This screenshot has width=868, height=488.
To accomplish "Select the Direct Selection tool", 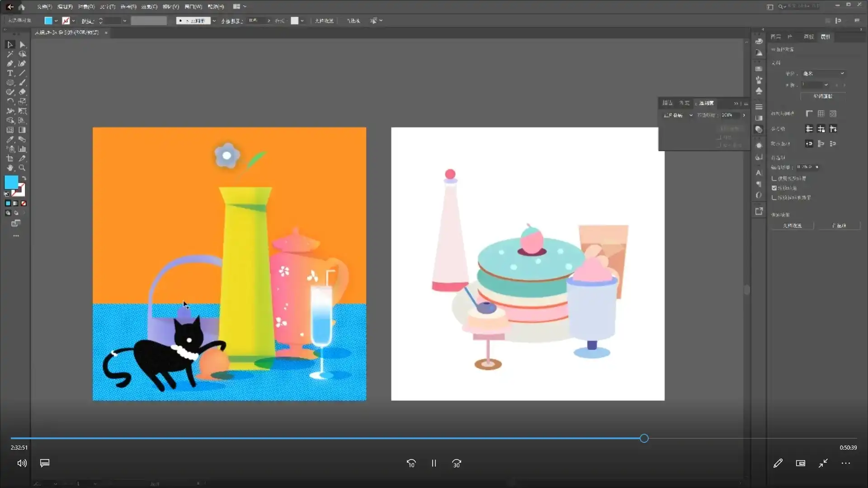I will [22, 45].
